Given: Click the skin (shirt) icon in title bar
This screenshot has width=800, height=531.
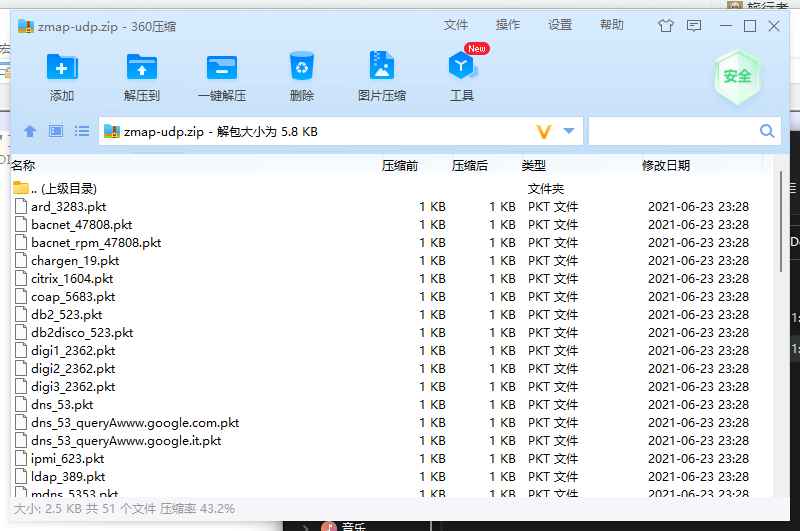Looking at the screenshot, I should click(x=666, y=26).
